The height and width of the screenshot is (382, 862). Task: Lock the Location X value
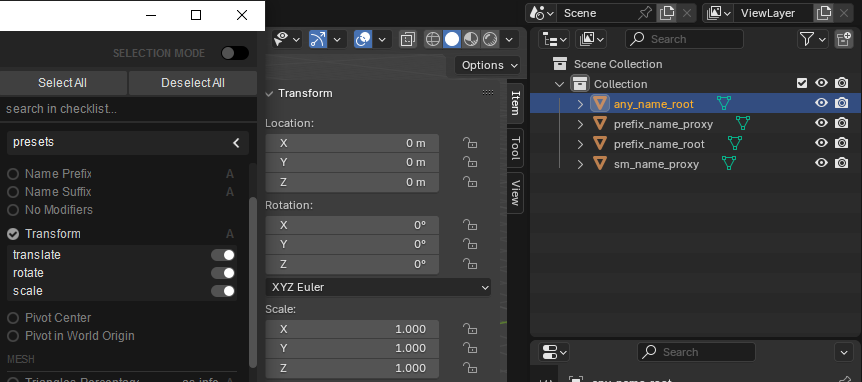point(469,143)
